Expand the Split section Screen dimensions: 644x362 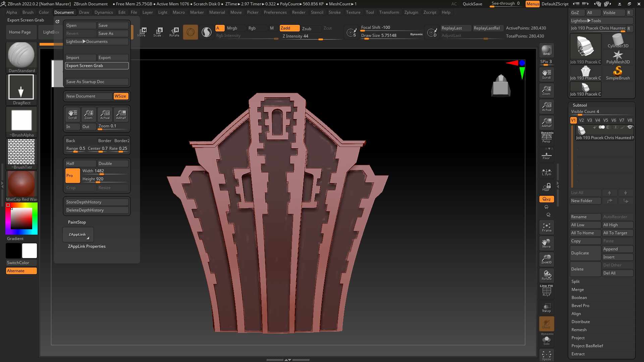click(576, 282)
